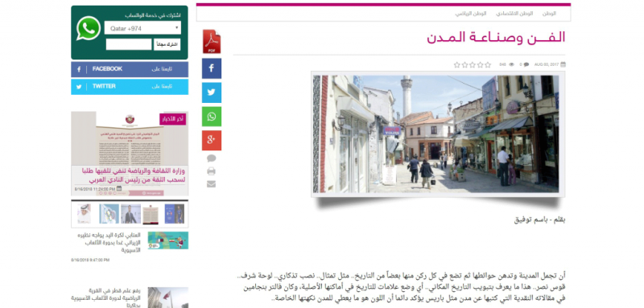This screenshot has height=308, width=644.
Task: Click the free subscribe button
Action: tap(167, 44)
